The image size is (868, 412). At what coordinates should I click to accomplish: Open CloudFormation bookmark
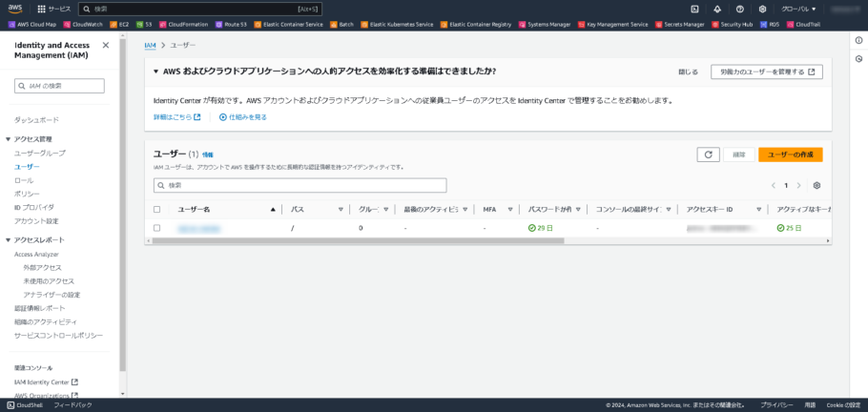click(x=184, y=25)
